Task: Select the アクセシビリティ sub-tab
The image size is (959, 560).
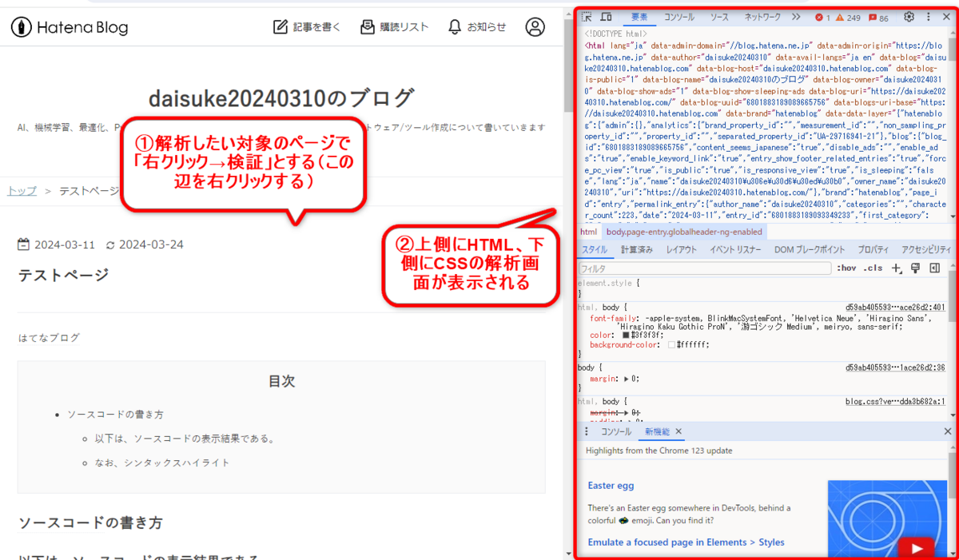Action: point(926,250)
